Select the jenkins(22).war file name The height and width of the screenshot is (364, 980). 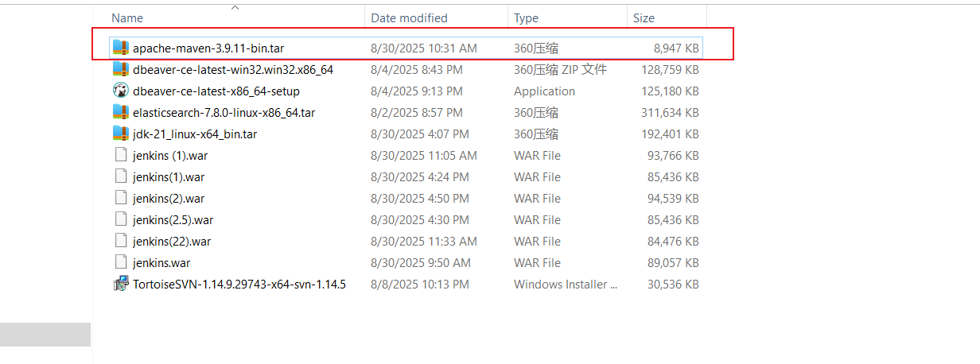click(x=172, y=241)
